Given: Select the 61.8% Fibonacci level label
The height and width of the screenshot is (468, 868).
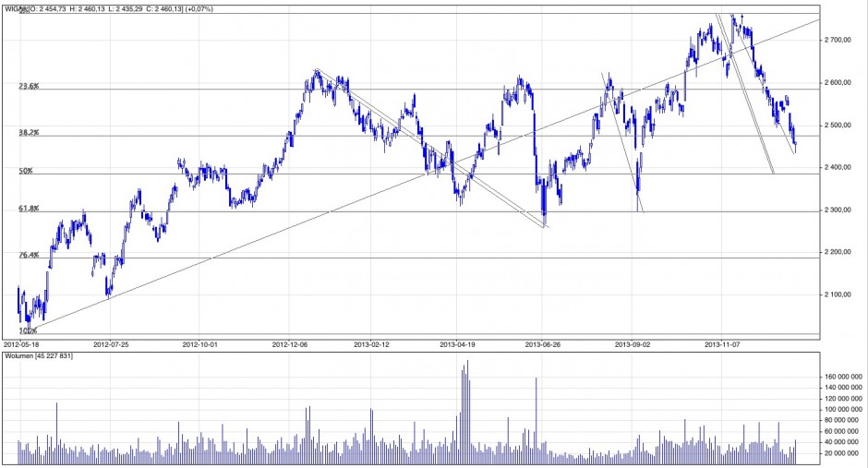Looking at the screenshot, I should [29, 209].
